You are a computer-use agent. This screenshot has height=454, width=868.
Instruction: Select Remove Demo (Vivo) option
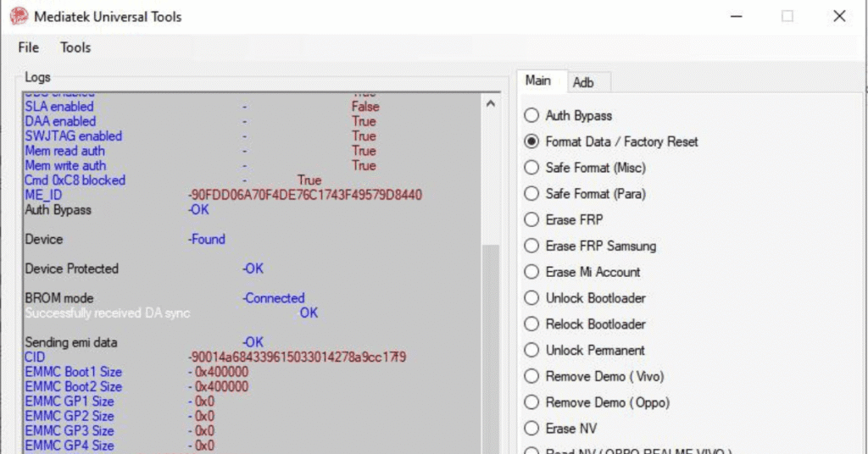[594, 376]
